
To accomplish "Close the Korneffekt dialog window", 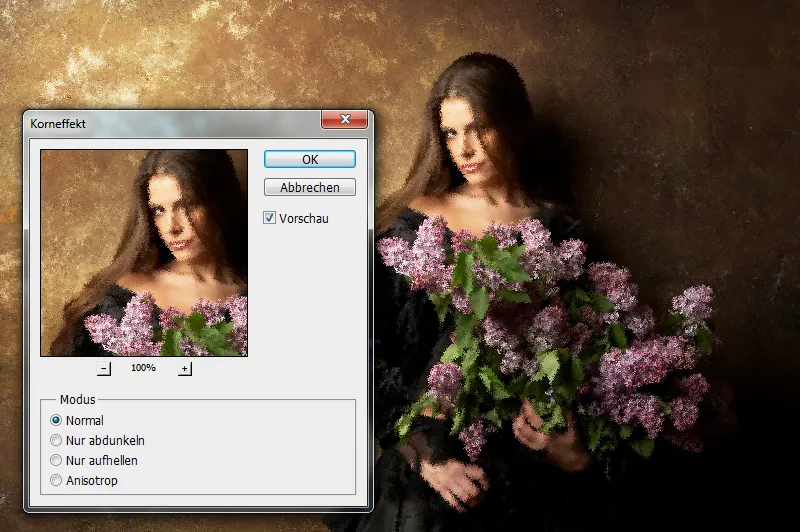I will coord(344,119).
